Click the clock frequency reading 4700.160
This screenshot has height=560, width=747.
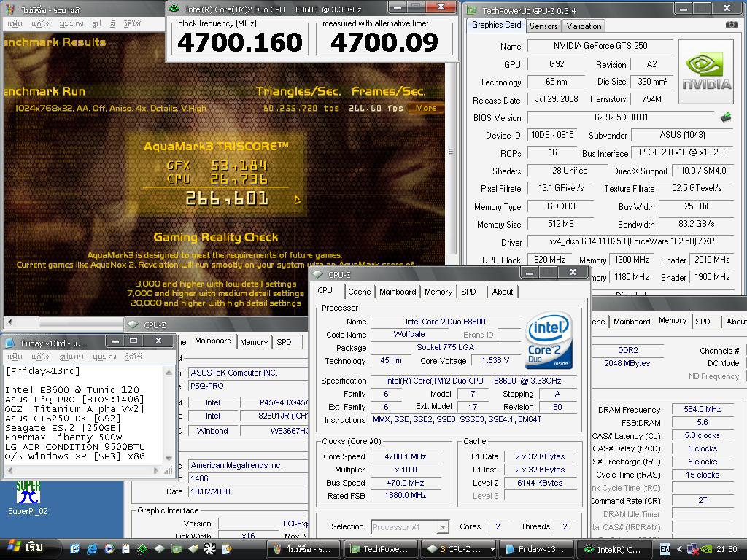click(x=239, y=43)
